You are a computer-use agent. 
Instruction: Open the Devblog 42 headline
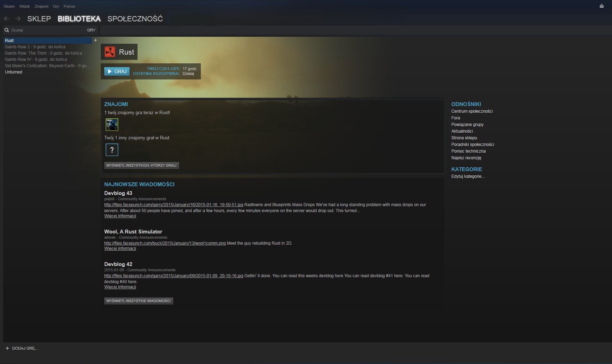click(x=118, y=264)
